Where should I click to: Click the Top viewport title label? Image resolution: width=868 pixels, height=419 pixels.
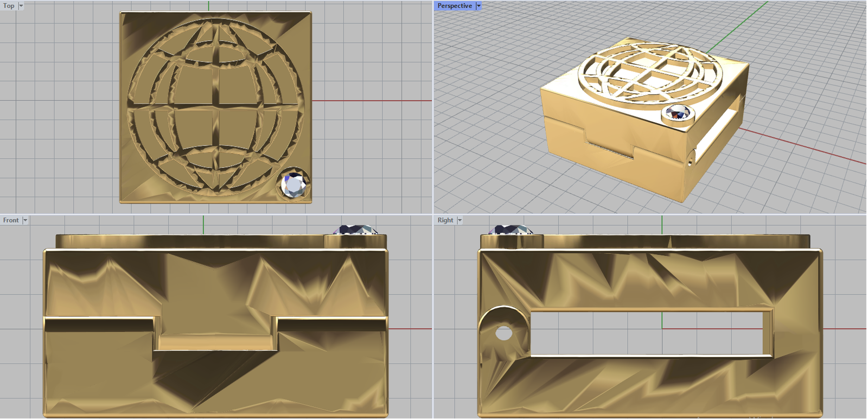9,6
